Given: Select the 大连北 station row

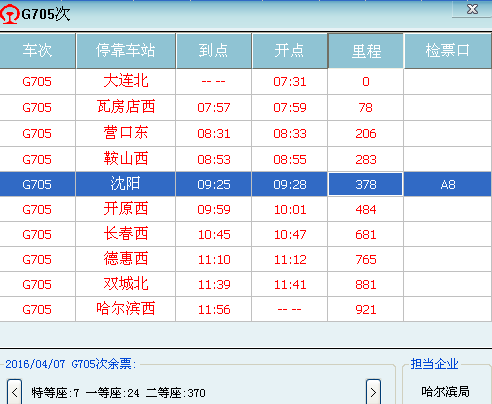Looking at the screenshot, I should click(246, 82).
